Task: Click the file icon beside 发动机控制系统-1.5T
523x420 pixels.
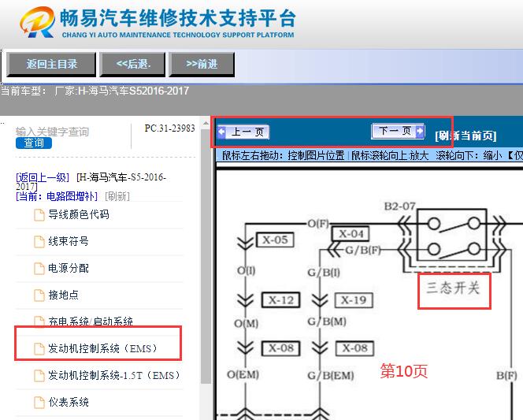Action: coord(39,376)
